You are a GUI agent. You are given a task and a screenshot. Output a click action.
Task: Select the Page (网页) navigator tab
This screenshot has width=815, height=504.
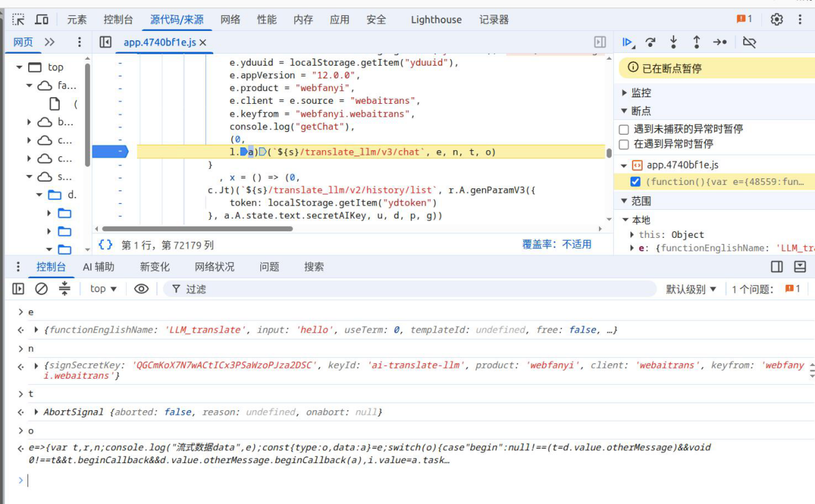pyautogui.click(x=23, y=42)
